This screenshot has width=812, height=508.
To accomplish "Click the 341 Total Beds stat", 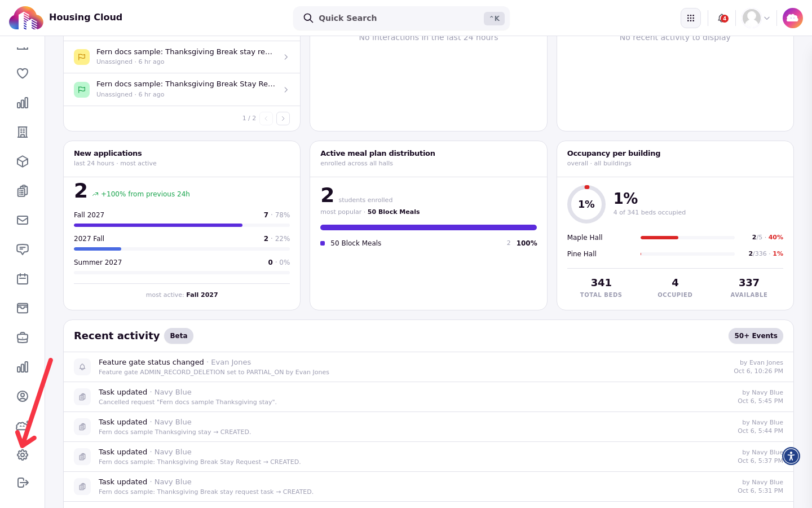I will [601, 287].
